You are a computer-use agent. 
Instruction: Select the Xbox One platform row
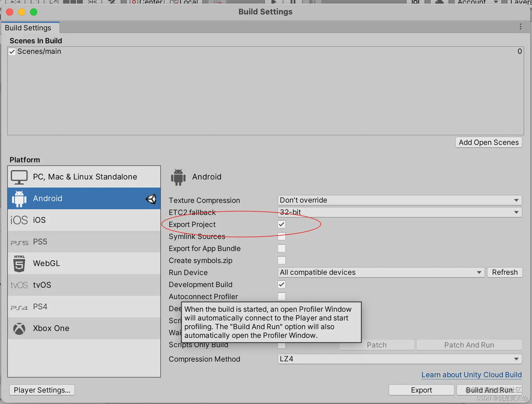click(x=84, y=328)
